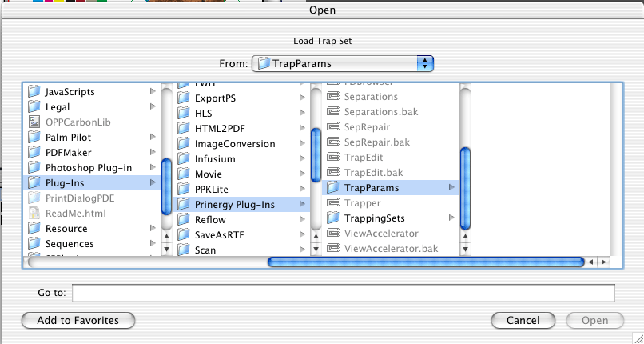Select the ReadMe.html file icon

click(x=34, y=214)
